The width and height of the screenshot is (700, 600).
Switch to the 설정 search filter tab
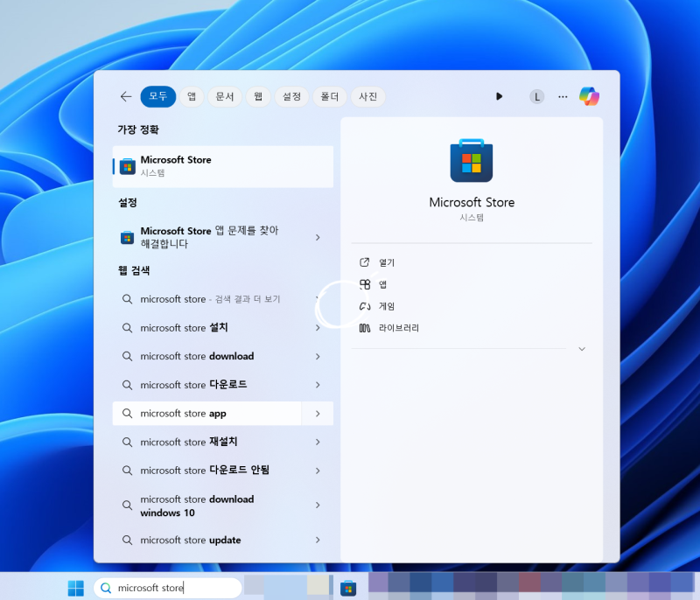pos(291,96)
